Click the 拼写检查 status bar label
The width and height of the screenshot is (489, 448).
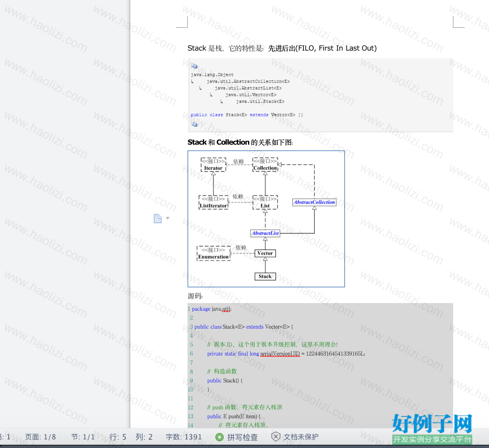242,437
